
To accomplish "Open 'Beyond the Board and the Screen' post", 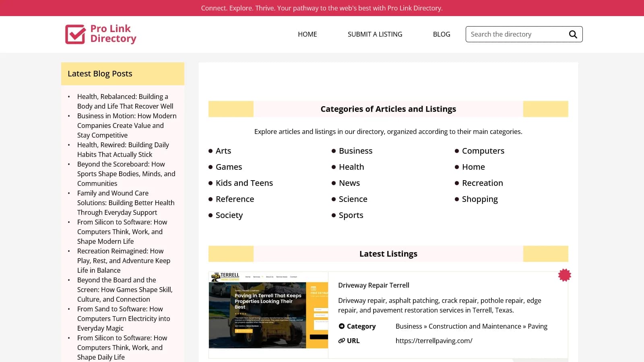I will (x=125, y=290).
